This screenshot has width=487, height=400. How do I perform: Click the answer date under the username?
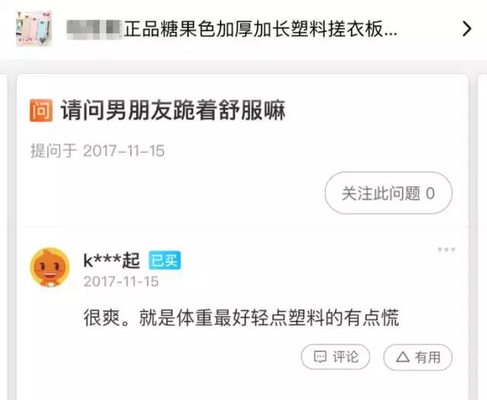121,282
